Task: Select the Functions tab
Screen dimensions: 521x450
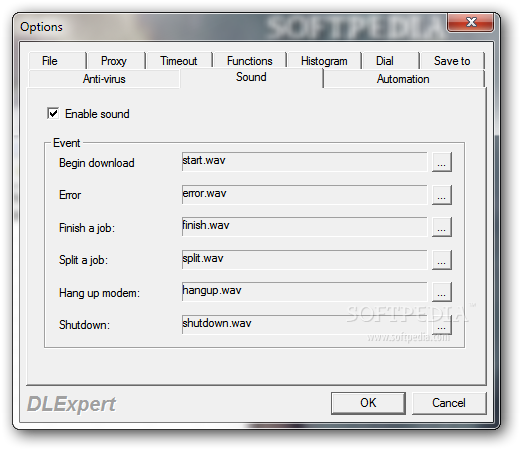Action: (250, 61)
